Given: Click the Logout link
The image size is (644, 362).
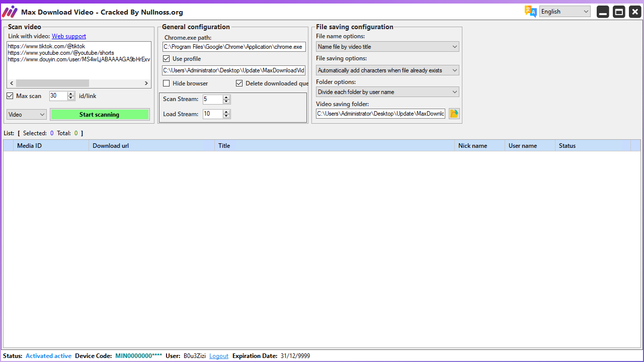Looking at the screenshot, I should (x=219, y=356).
